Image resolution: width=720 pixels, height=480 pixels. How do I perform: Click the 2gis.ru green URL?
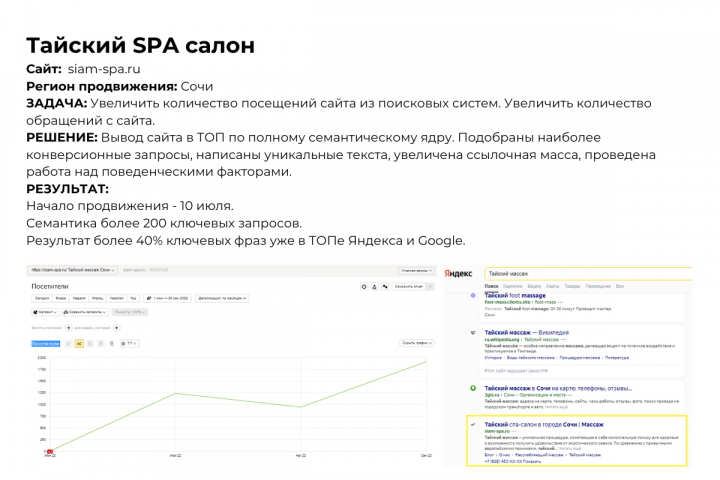tap(492, 395)
